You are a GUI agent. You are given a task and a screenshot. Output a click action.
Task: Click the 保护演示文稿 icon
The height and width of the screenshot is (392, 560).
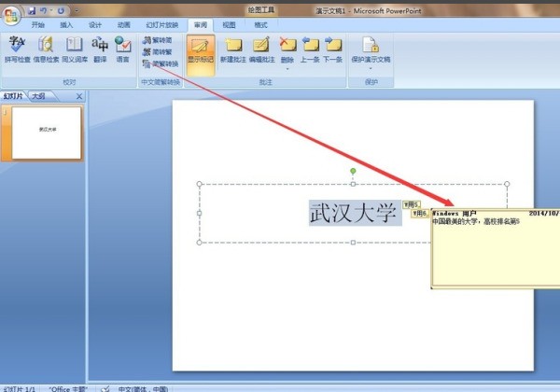click(371, 45)
